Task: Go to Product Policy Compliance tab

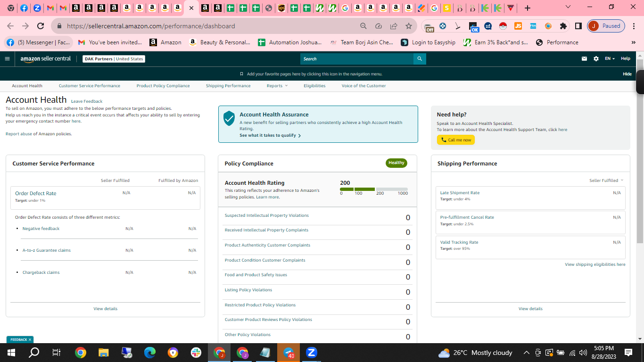Action: coord(163,86)
